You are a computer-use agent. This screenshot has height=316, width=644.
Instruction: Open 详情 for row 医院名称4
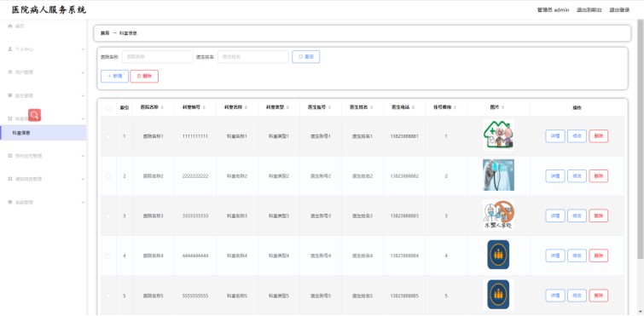555,256
